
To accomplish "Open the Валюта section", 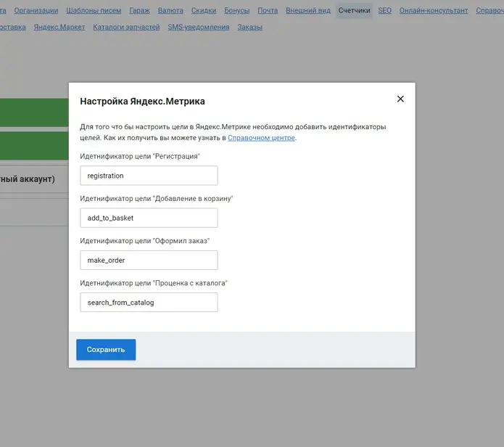I will [170, 11].
